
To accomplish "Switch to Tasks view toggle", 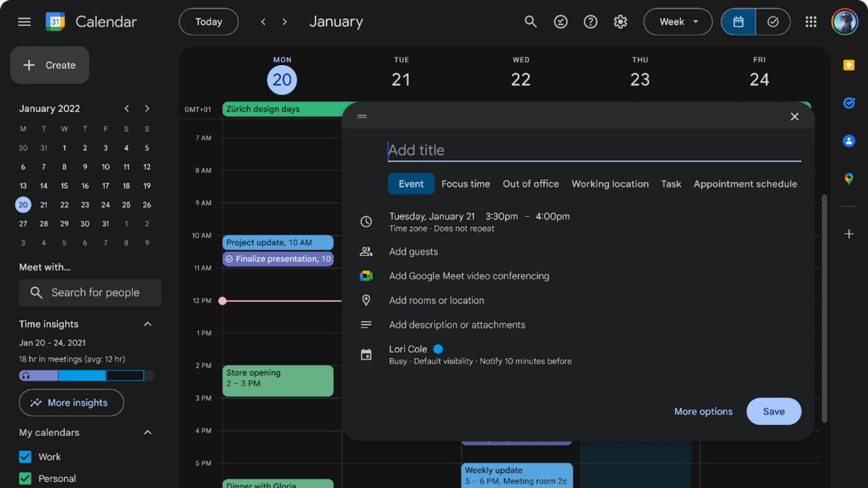I will click(773, 21).
